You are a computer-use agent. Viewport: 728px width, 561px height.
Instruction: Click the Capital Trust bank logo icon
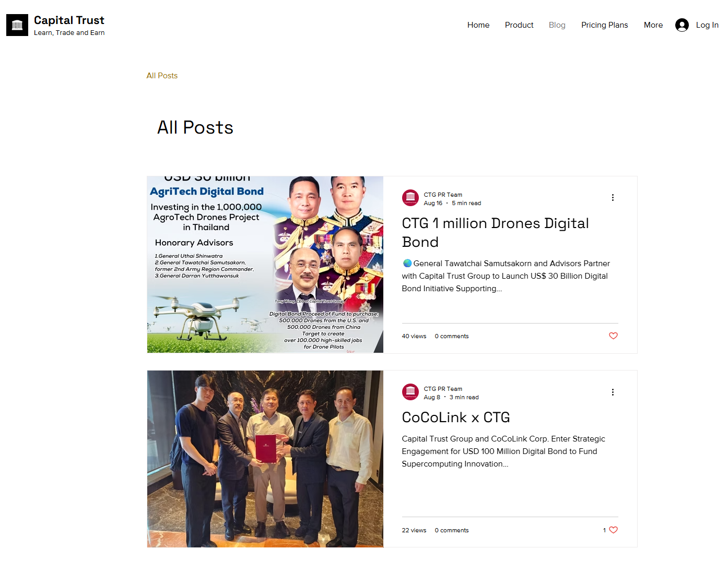pos(17,25)
